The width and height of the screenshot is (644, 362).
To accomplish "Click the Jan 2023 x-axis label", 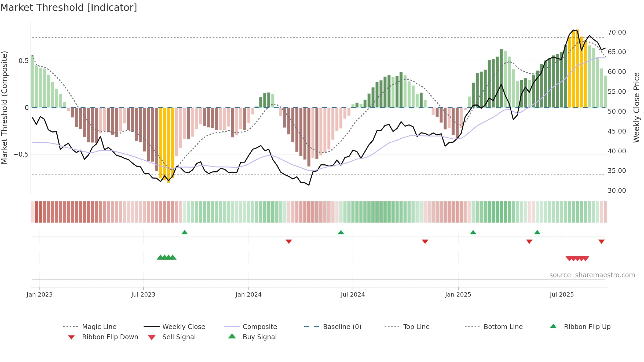I will (40, 295).
